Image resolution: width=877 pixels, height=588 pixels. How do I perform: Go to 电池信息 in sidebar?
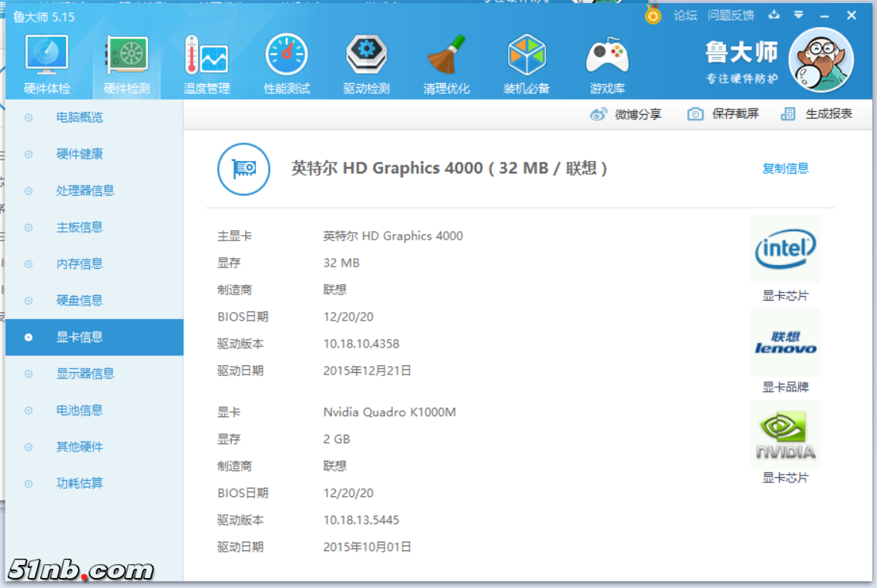79,411
